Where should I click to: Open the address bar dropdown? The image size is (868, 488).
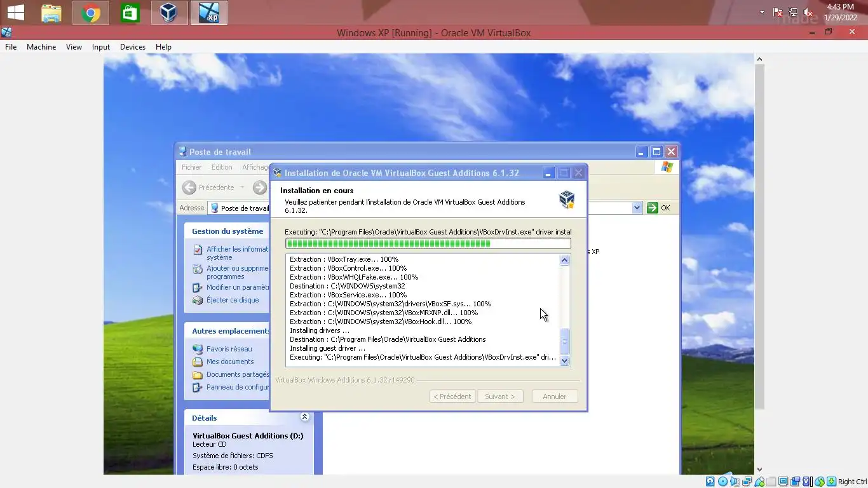637,208
